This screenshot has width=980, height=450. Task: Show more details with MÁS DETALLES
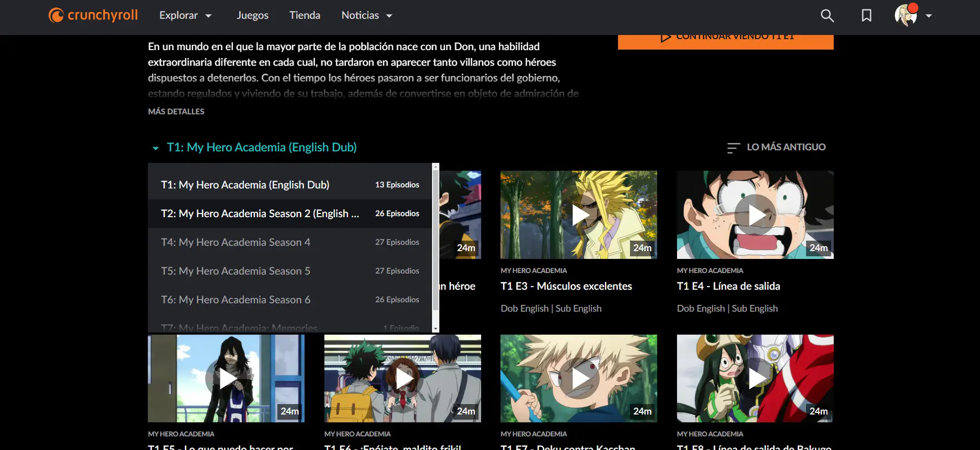point(176,111)
